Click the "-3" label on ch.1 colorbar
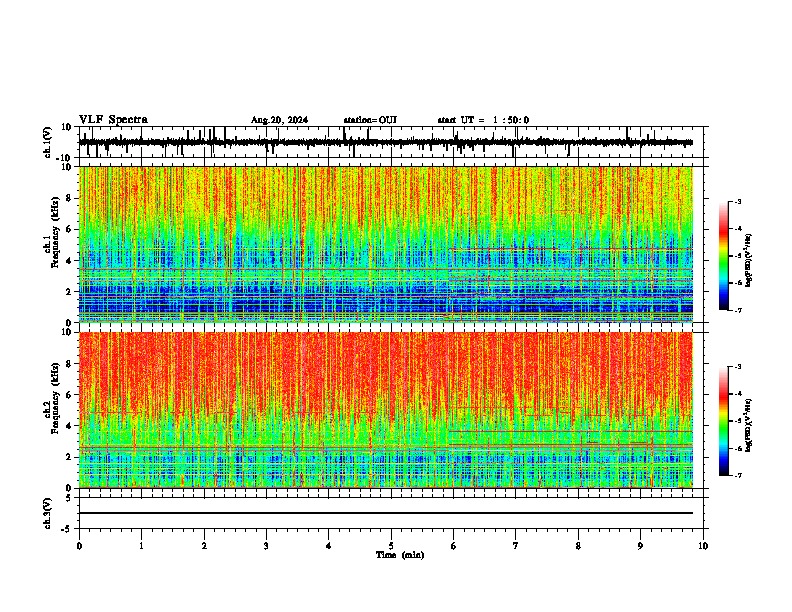Image resolution: width=792 pixels, height=612 pixels. tap(738, 202)
